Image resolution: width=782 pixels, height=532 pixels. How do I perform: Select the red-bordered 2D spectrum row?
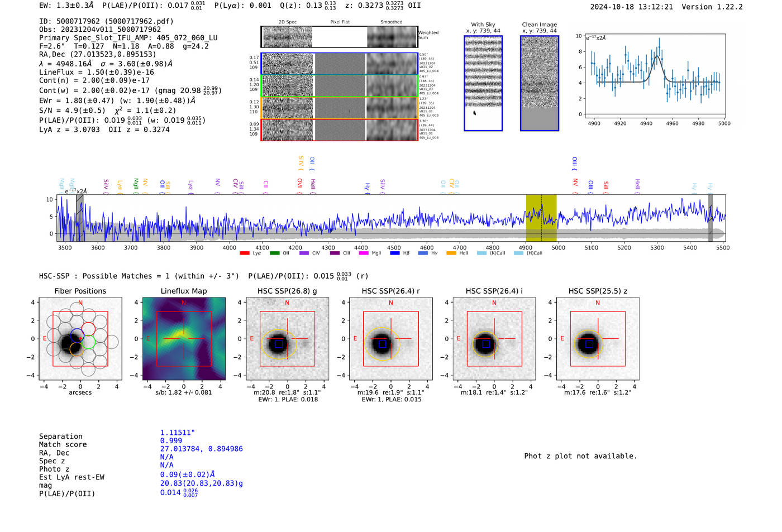339,130
